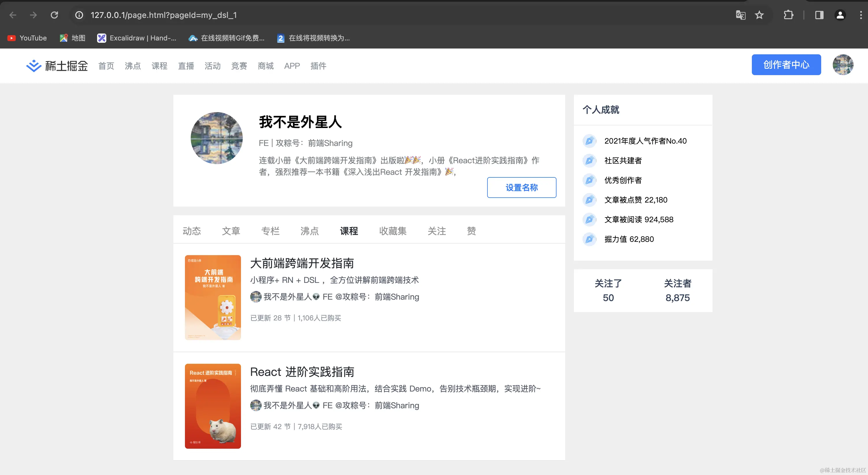Switch to the 沸点 profile tab
This screenshot has width=868, height=475.
(x=310, y=231)
